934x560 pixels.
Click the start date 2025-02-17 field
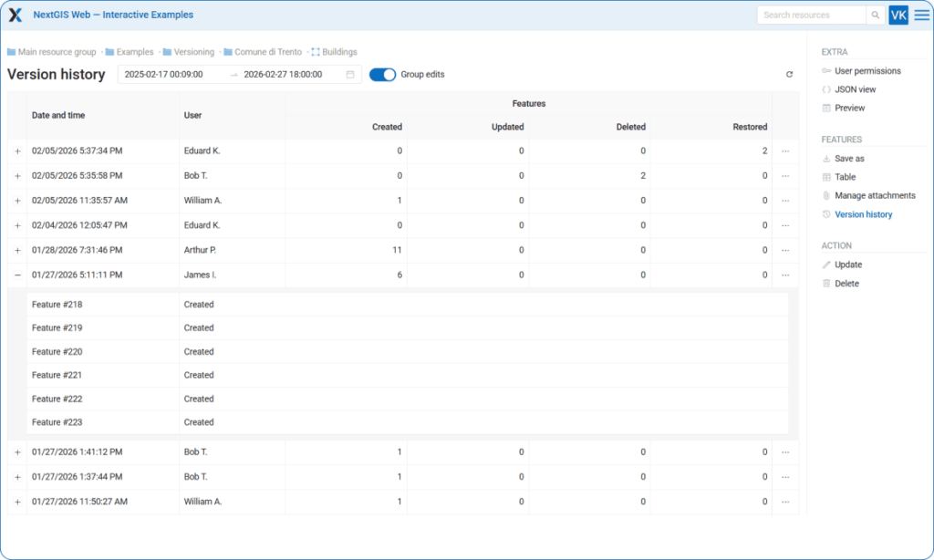pyautogui.click(x=164, y=75)
